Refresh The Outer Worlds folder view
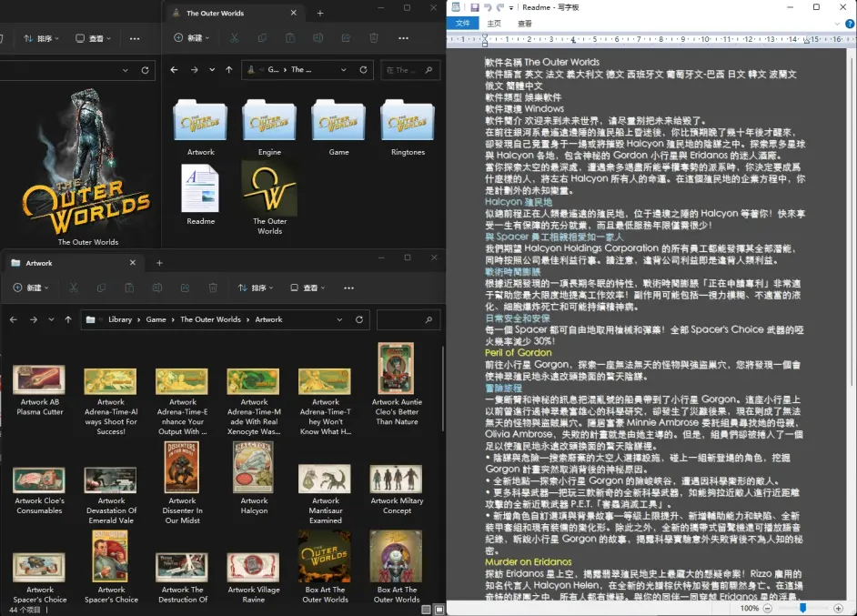The width and height of the screenshot is (857, 616). click(364, 70)
